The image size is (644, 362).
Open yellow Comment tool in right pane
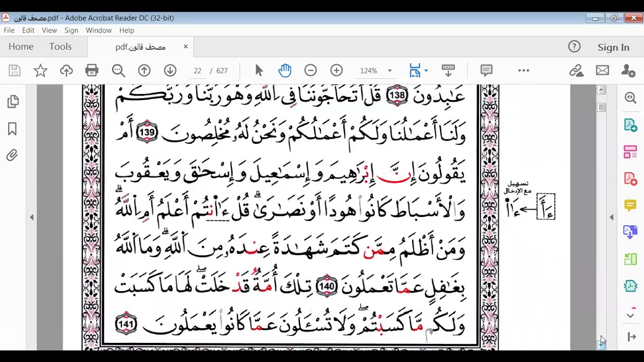630,205
